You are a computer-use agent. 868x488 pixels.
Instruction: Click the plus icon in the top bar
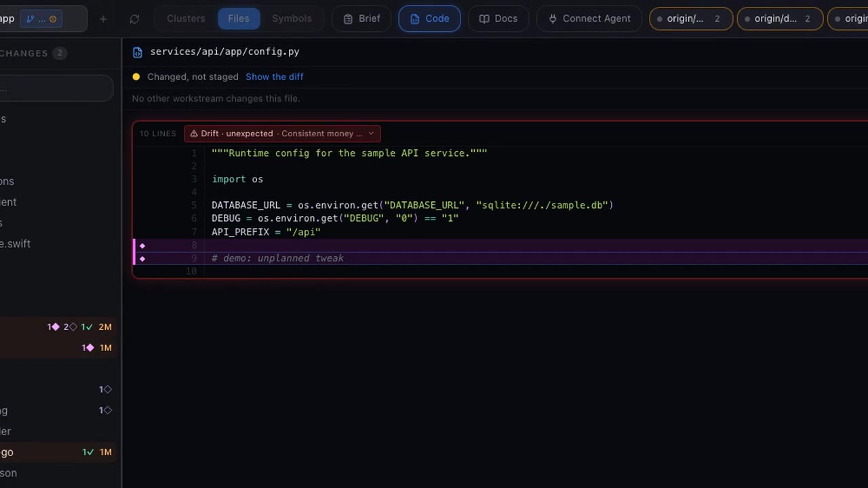pos(103,19)
